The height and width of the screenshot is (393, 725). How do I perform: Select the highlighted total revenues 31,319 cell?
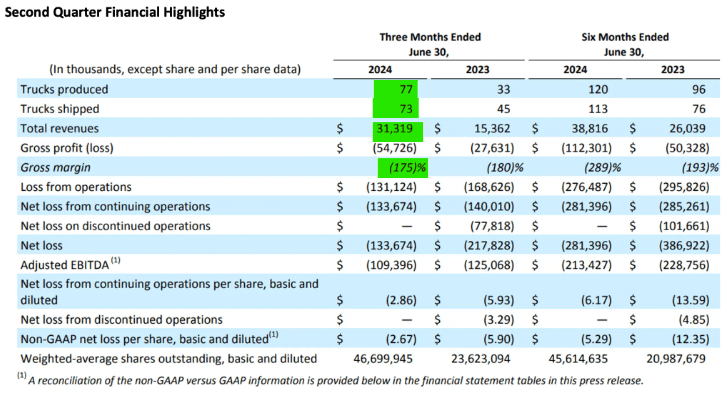[398, 129]
